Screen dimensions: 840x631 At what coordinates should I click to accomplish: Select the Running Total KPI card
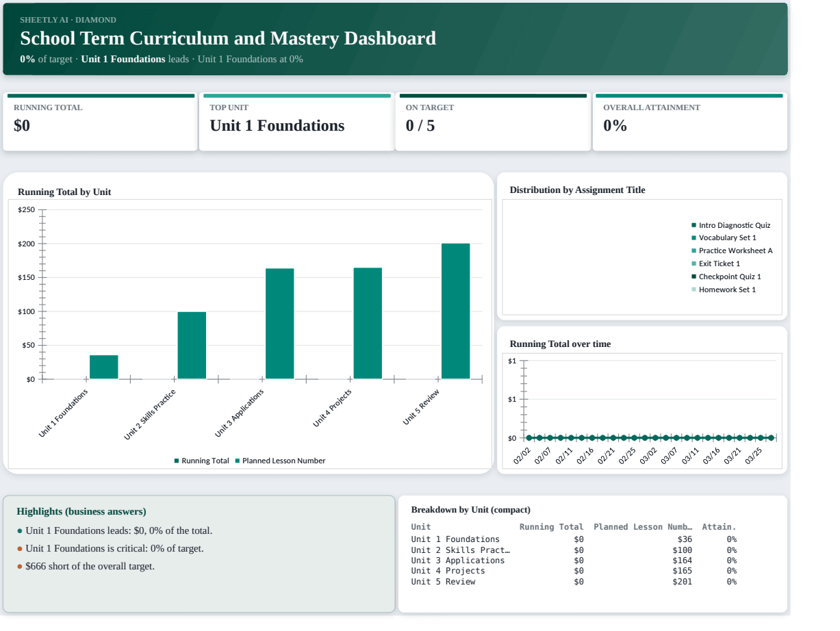tap(100, 123)
